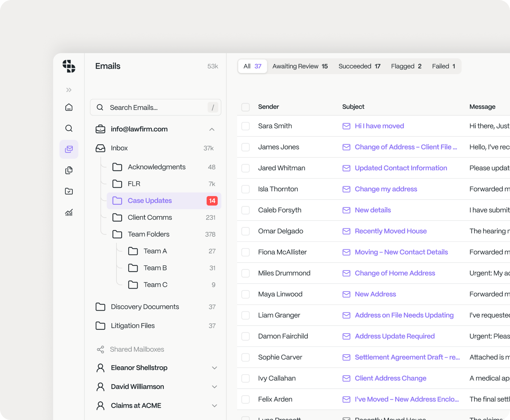Open Team C folder
510x420 pixels.
[x=172, y=285]
